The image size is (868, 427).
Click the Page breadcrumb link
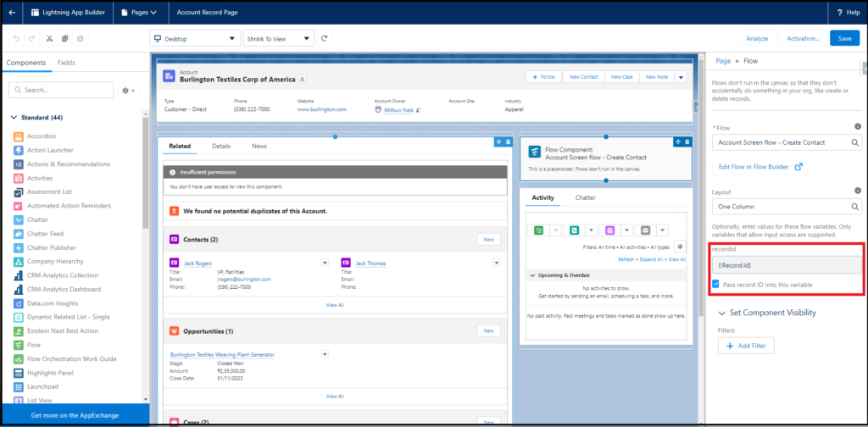[723, 61]
